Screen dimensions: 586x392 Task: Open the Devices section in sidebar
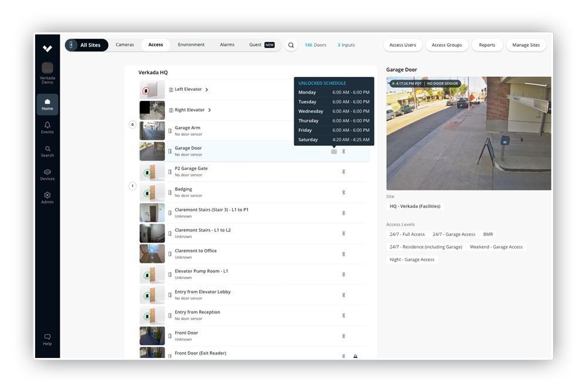coord(47,175)
